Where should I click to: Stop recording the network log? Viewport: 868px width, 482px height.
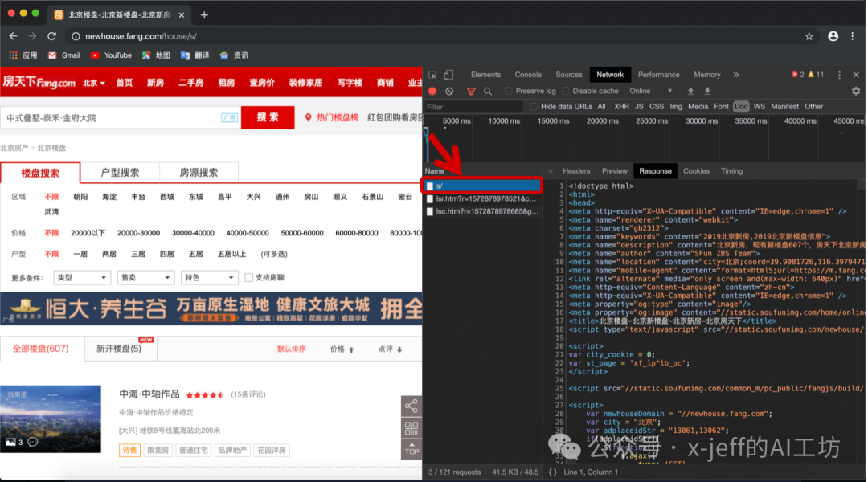[432, 91]
